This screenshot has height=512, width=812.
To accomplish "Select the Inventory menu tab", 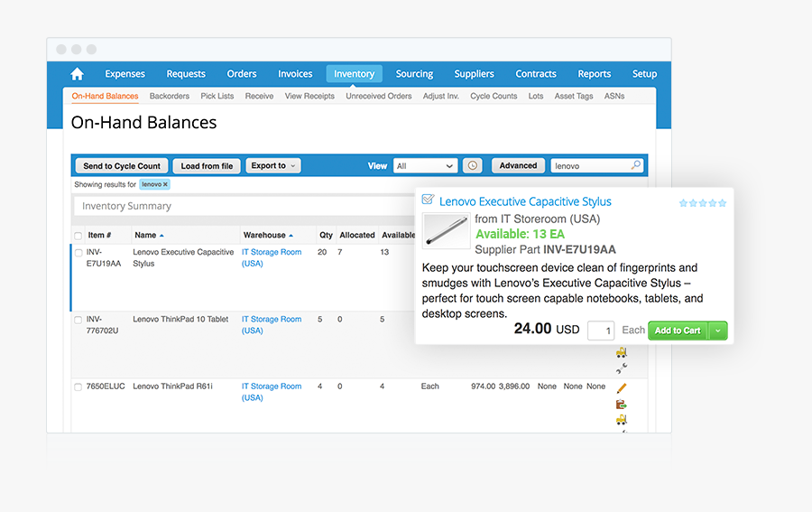I will coord(355,73).
